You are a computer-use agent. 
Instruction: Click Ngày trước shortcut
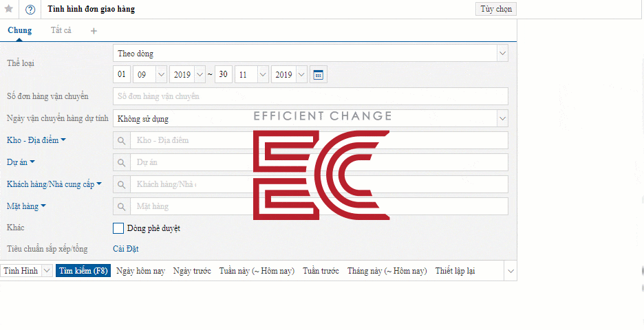tap(192, 271)
